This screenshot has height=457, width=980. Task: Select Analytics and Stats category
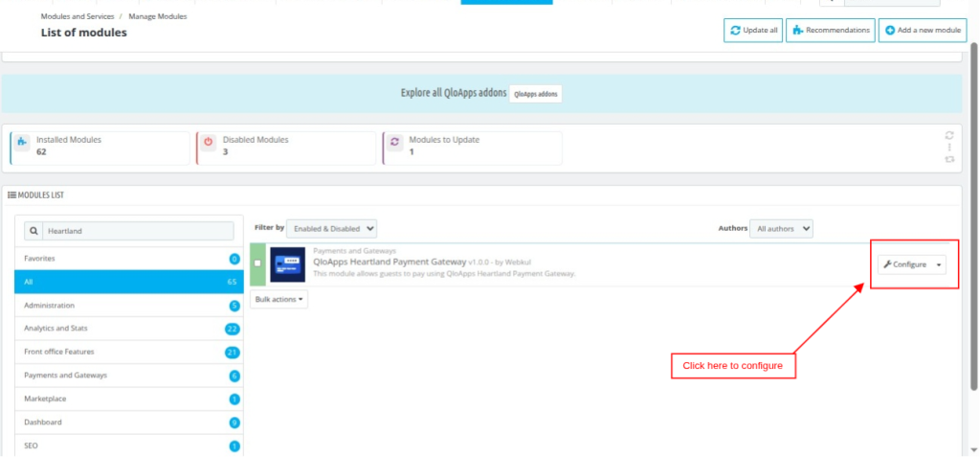point(129,329)
